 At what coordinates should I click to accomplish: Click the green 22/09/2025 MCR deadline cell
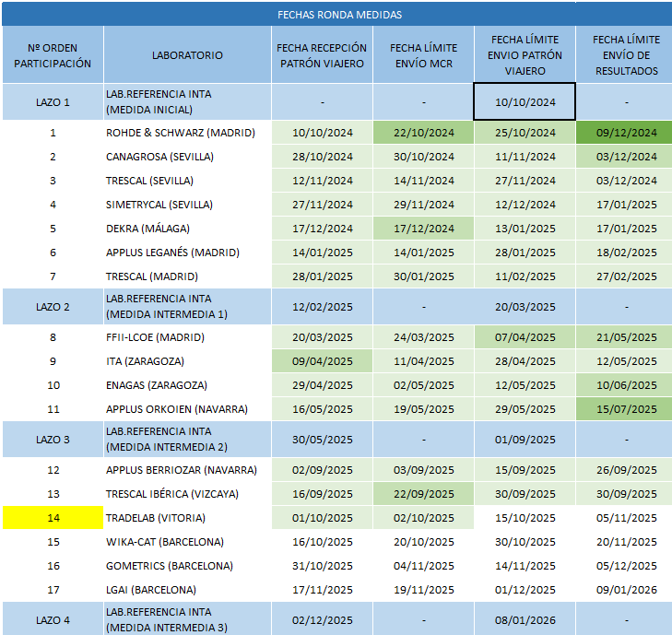423,494
